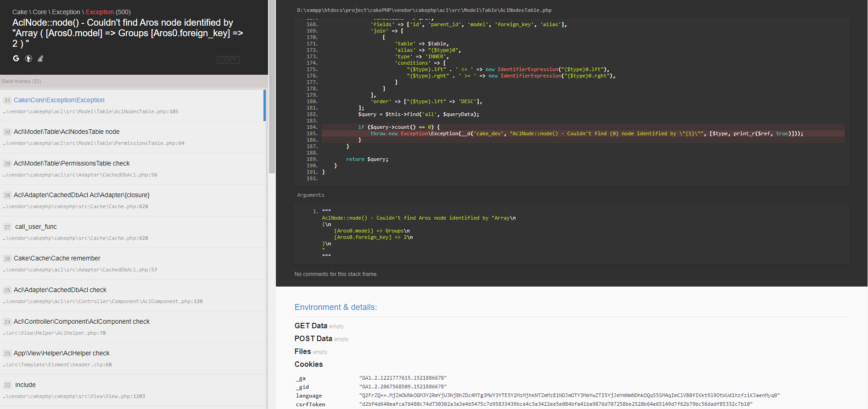868x409 pixels.
Task: Click the Stack frames (32) header
Action: pos(21,81)
